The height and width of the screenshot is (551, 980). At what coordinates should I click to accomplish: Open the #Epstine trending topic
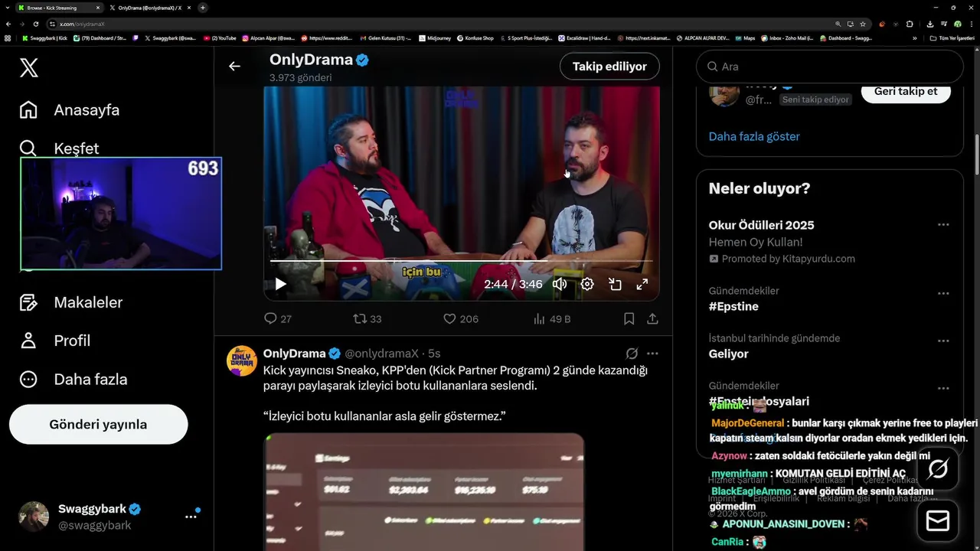(733, 306)
